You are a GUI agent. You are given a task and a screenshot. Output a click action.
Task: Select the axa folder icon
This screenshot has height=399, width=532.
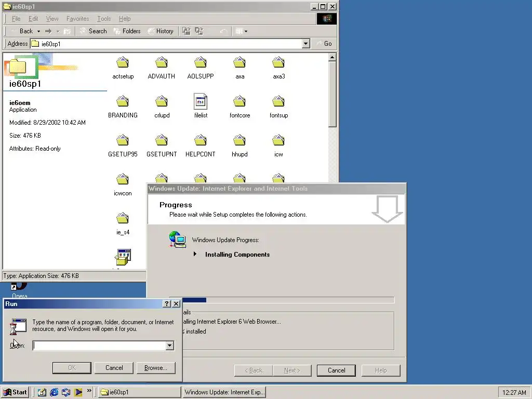point(240,62)
